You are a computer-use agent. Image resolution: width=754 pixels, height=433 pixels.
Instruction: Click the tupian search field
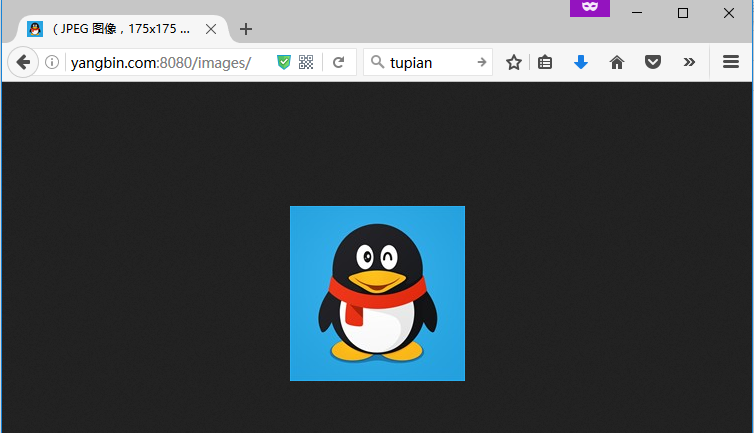pyautogui.click(x=430, y=63)
